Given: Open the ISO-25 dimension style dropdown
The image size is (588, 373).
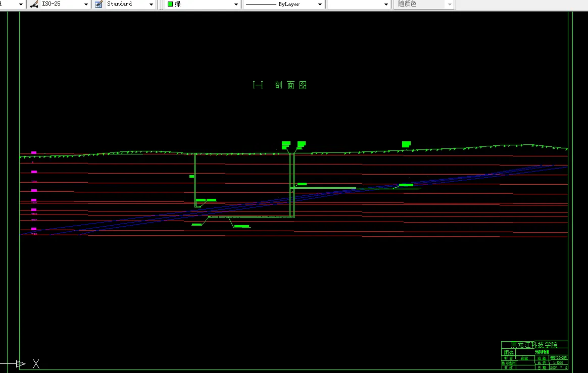Looking at the screenshot, I should coord(86,5).
